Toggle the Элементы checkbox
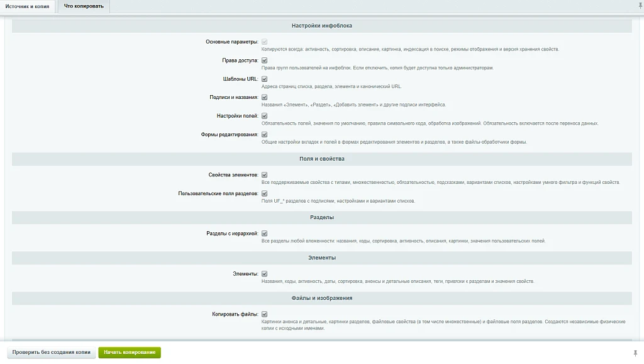The width and height of the screenshot is (644, 364). coord(265,274)
